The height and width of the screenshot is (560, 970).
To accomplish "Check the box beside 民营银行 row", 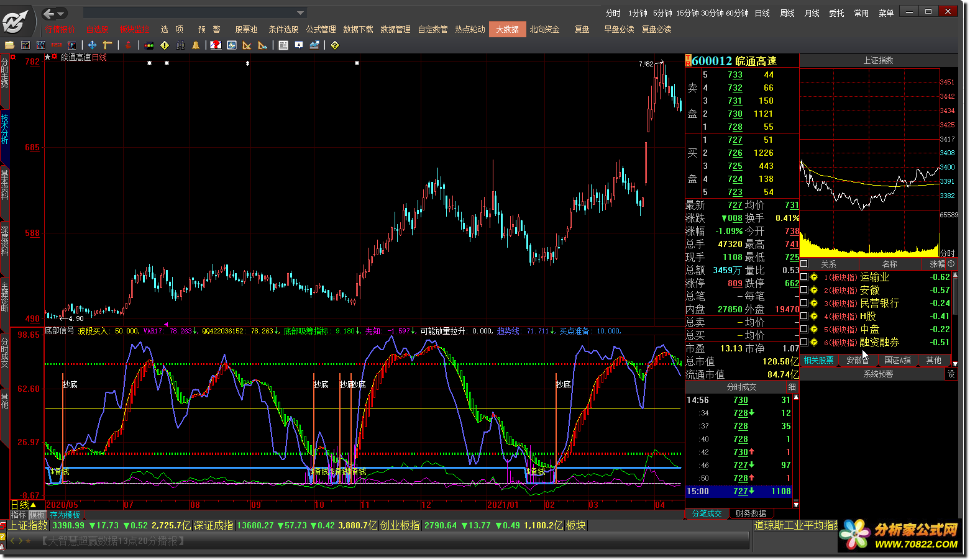I will tap(804, 303).
